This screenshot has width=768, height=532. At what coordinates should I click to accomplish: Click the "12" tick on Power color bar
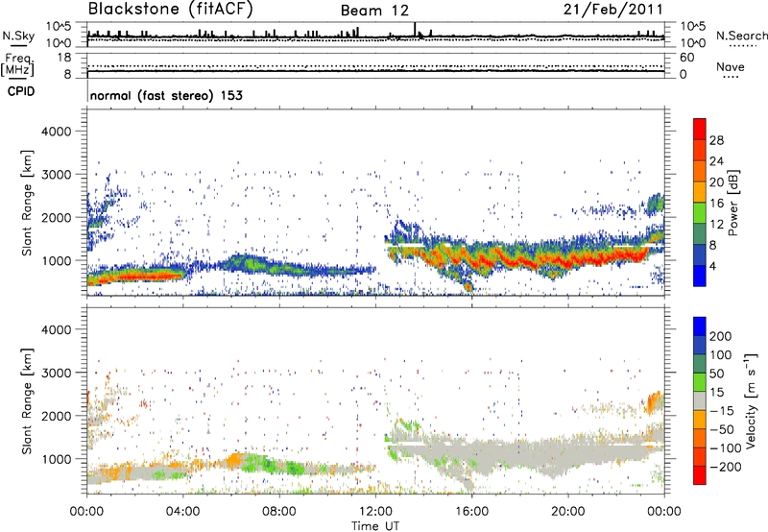pos(716,225)
